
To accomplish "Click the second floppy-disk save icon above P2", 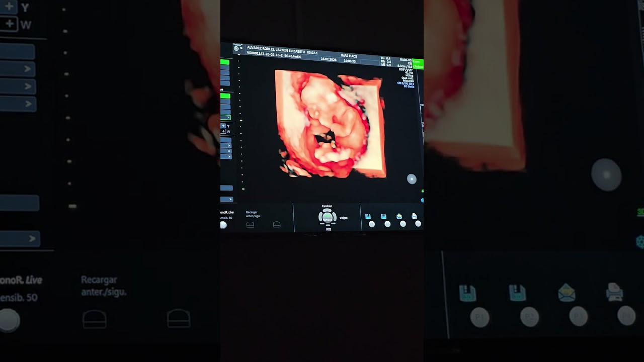I will pos(383,217).
